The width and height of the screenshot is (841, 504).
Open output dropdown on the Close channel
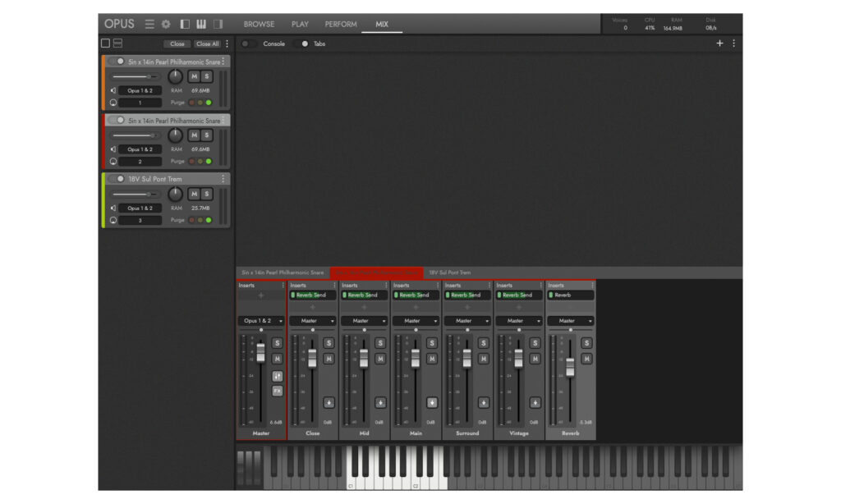(x=313, y=321)
